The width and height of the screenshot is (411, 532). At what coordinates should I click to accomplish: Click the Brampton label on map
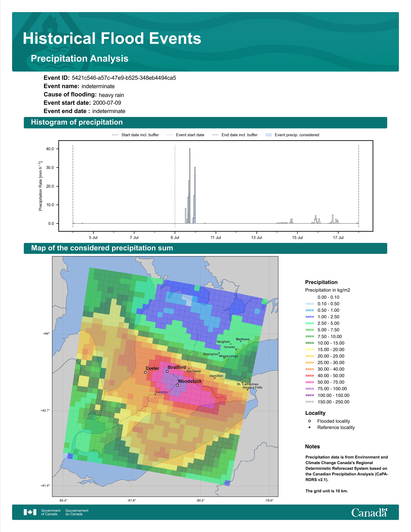pos(211,354)
